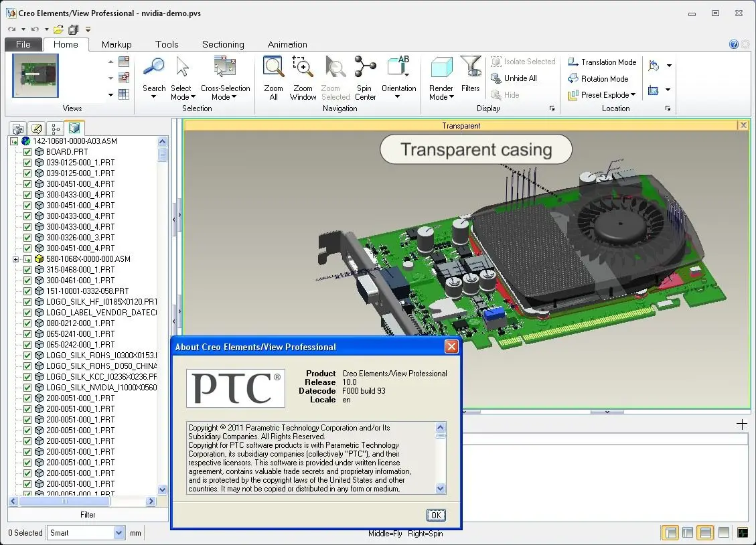
Task: Click the Open folder quick-access icon
Action: pos(58,29)
